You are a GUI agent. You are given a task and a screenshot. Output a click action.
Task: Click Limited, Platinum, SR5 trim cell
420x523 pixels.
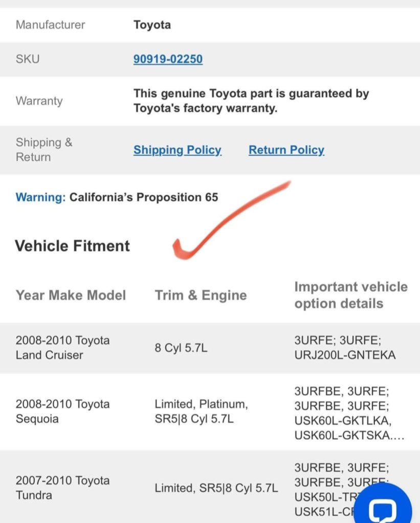pos(201,411)
